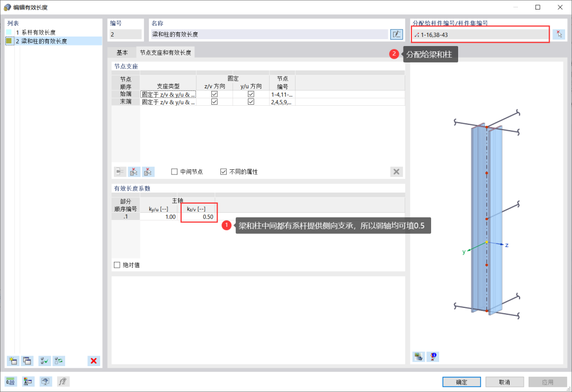The width and height of the screenshot is (572, 392).
Task: Enable the 中间节点 checkbox
Action: [174, 171]
